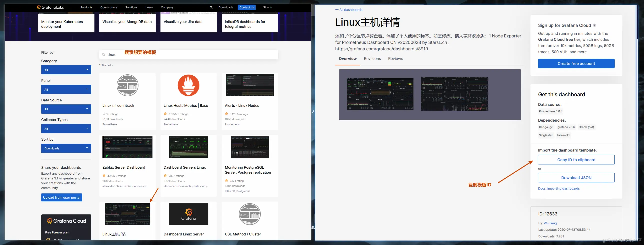Screen dimensions: 644x245
Task: Expand the Panel filter dropdown
Action: point(66,89)
